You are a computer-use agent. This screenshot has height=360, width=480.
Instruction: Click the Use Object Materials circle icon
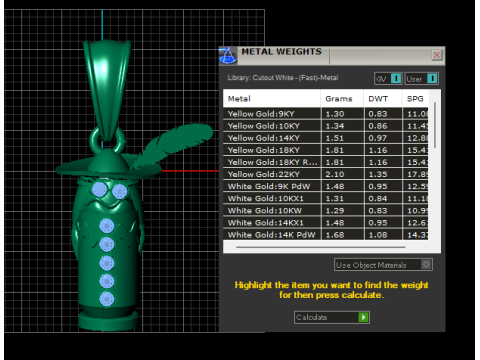[426, 265]
